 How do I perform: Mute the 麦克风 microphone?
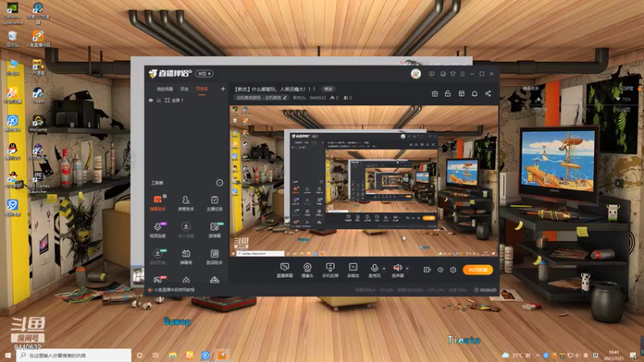[x=374, y=270]
